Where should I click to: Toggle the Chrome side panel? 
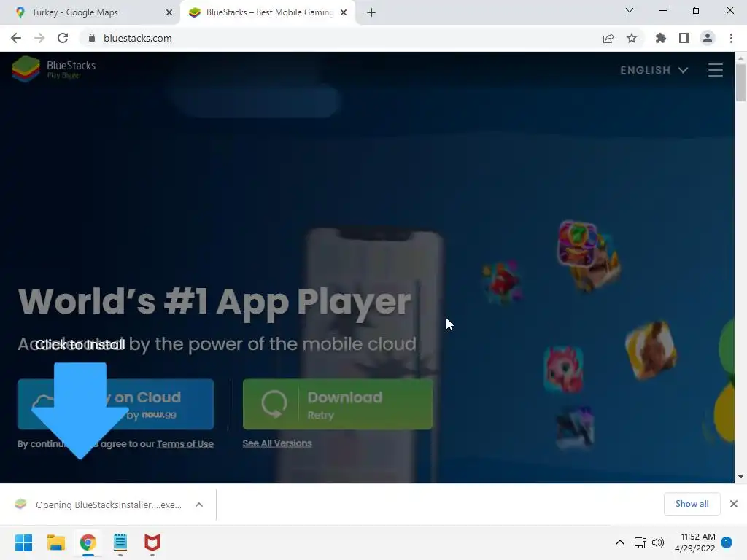(x=684, y=38)
